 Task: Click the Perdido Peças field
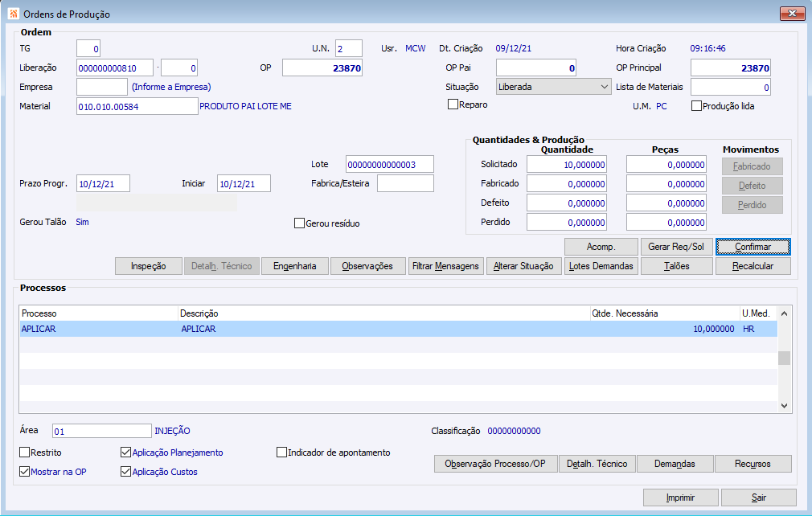pyautogui.click(x=666, y=223)
